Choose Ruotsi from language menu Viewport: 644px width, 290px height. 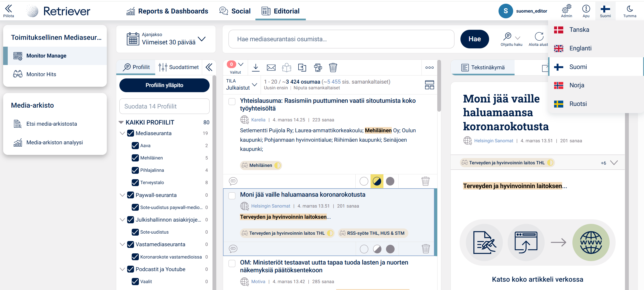click(596, 104)
